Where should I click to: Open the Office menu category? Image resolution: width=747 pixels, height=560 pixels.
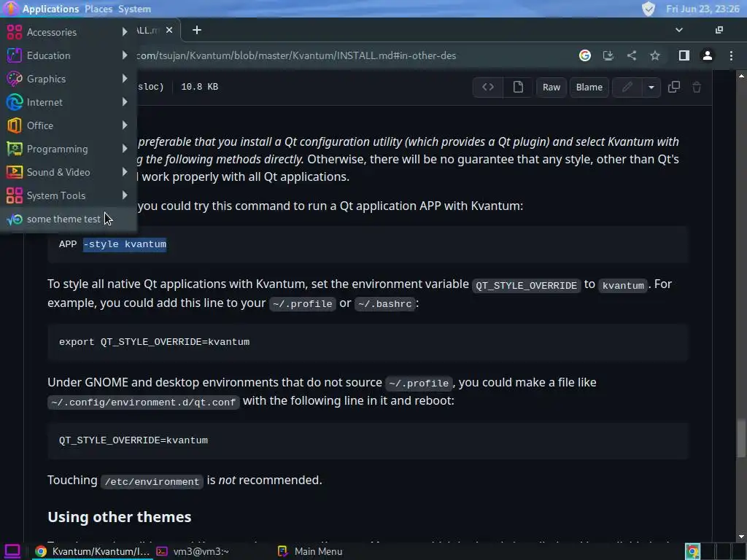coord(68,125)
